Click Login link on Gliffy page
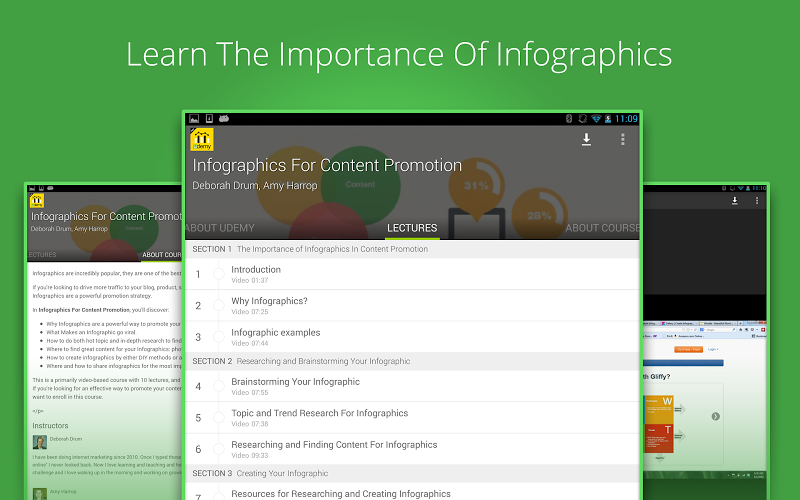The width and height of the screenshot is (800, 500). (713, 349)
